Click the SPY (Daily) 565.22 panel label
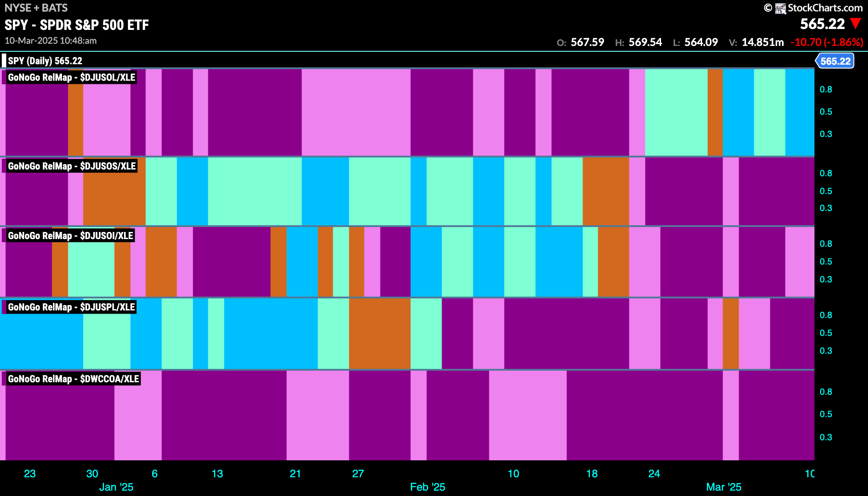868x496 pixels. (45, 61)
